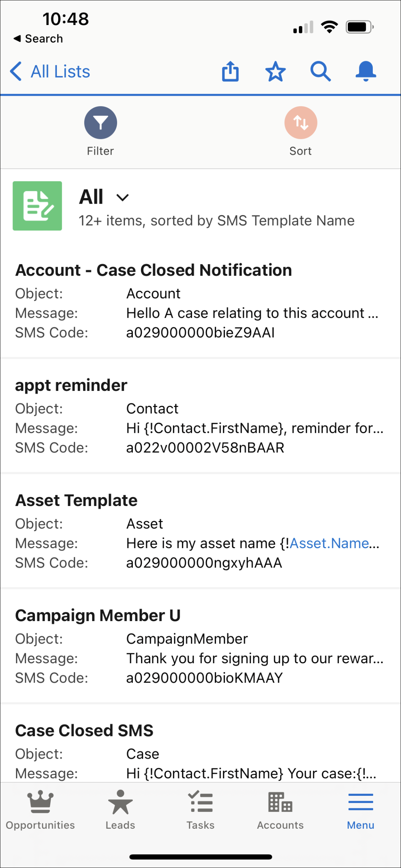Open notifications via the bell icon

[365, 71]
